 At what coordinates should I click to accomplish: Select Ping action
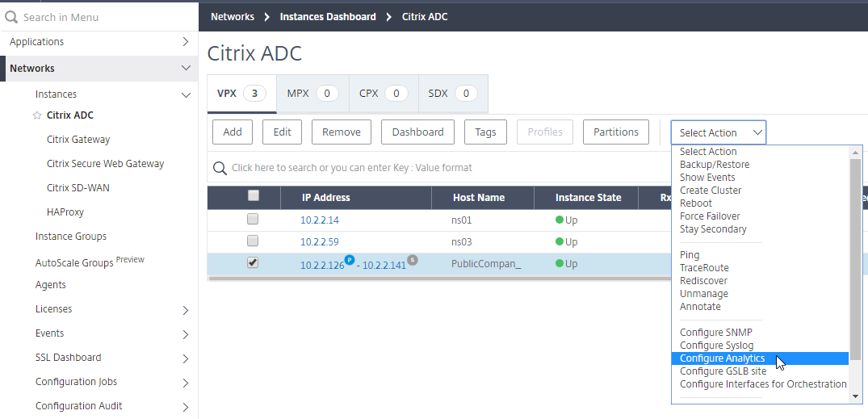click(690, 254)
